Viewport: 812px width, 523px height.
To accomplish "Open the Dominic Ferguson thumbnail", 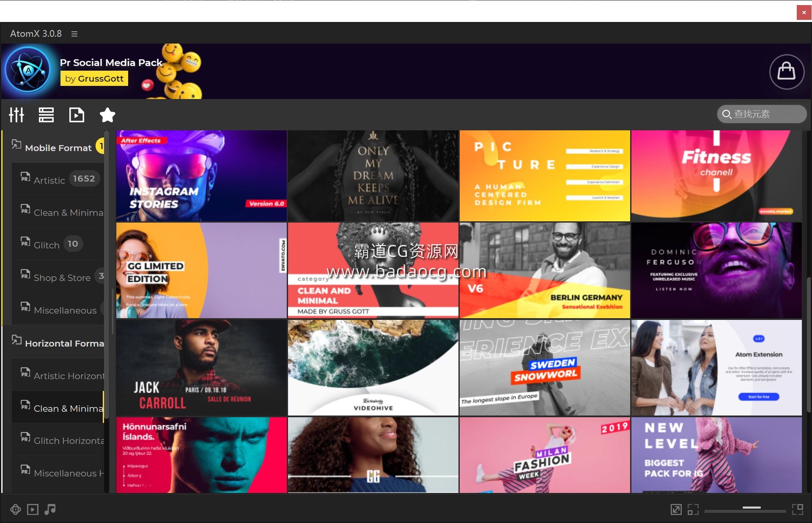I will coord(716,270).
